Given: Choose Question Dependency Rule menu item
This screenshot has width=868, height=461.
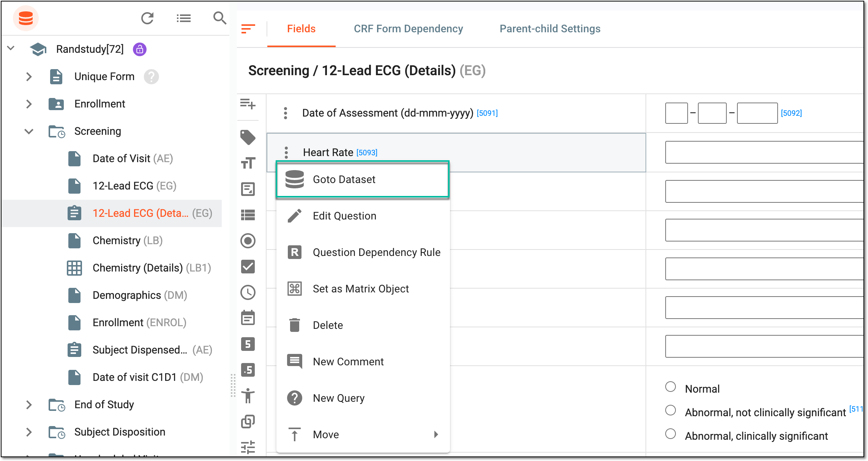Looking at the screenshot, I should 363,252.
